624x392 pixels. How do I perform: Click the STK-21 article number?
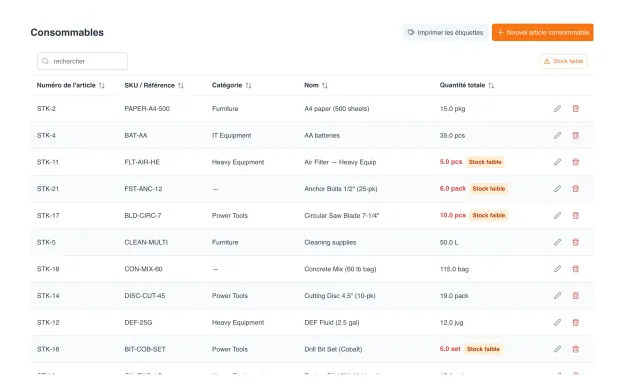pyautogui.click(x=48, y=189)
